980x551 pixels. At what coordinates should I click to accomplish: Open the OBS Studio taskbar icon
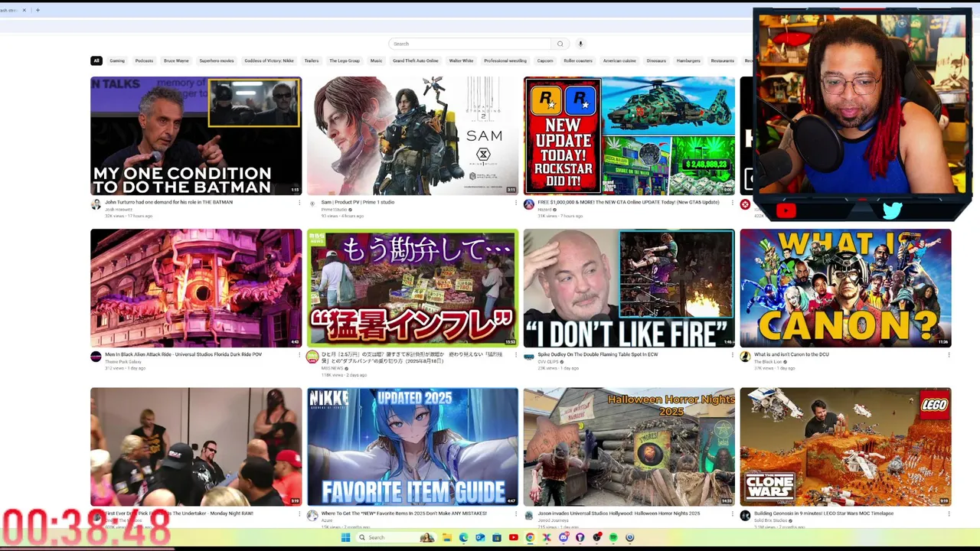(x=596, y=537)
